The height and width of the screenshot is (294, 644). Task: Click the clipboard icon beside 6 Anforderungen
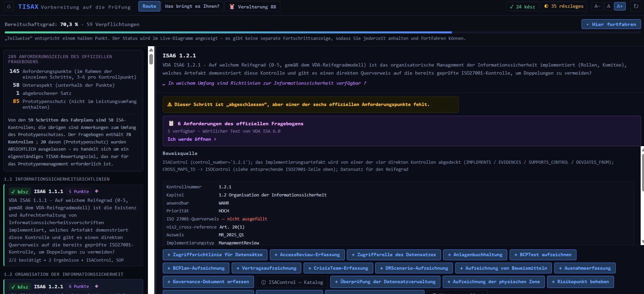pos(171,124)
